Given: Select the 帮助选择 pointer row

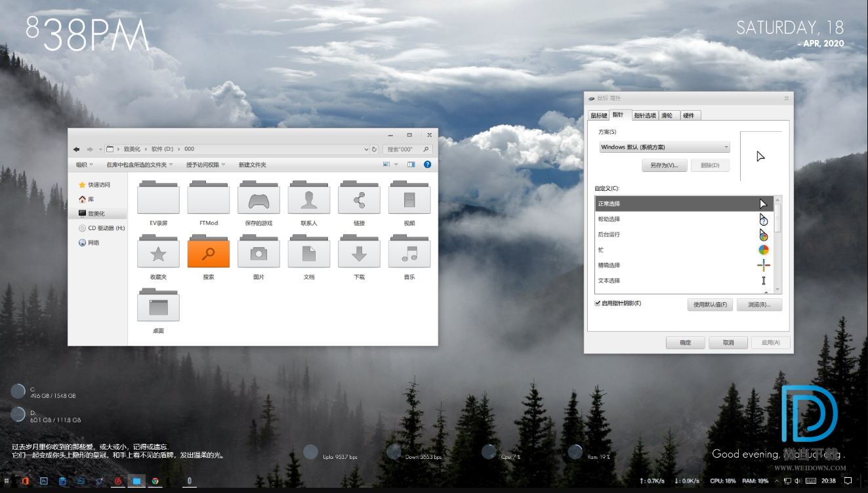Looking at the screenshot, I should pos(684,219).
